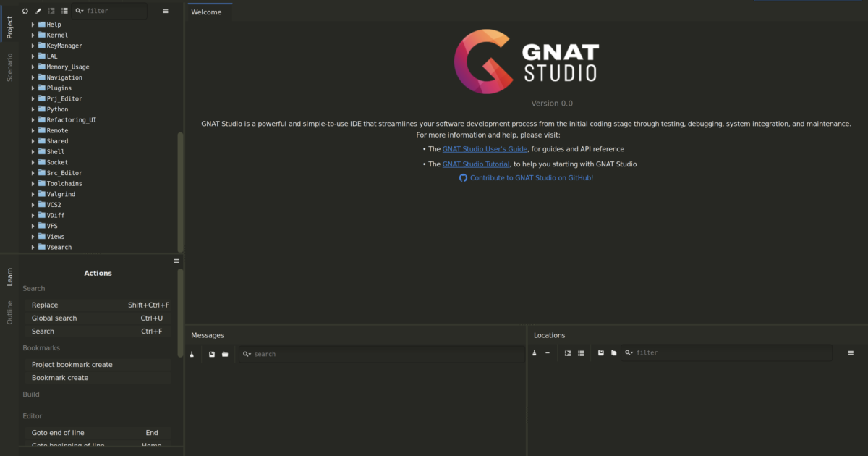Screen dimensions: 868x456
Task: Edit the project with the pencil icon
Action: pyautogui.click(x=38, y=11)
